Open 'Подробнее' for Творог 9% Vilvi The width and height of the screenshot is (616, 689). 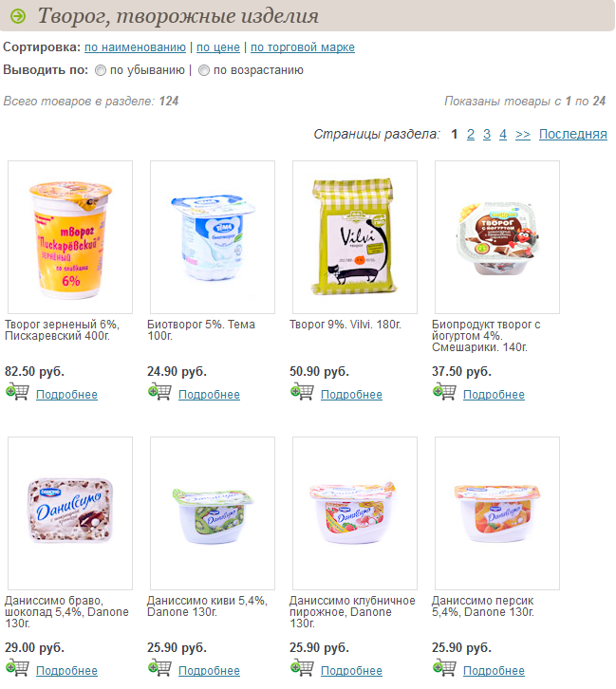[351, 395]
